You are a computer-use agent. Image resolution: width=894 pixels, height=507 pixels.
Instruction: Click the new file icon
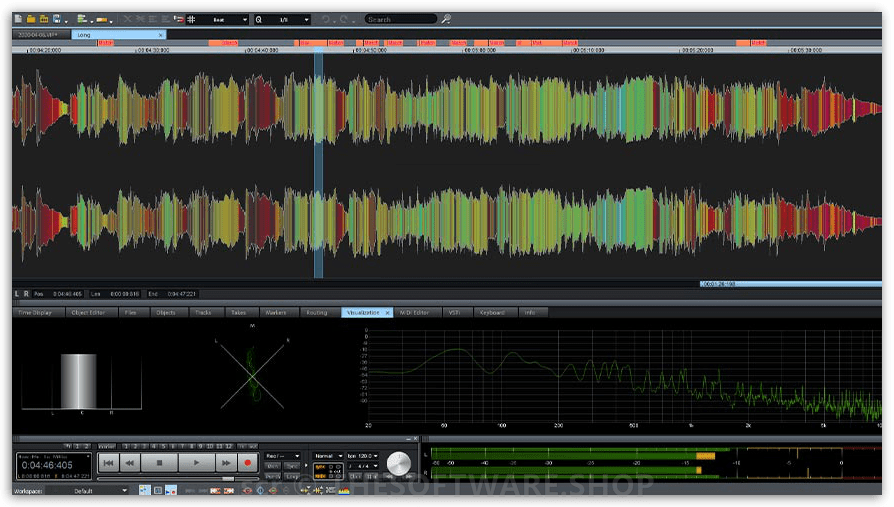[18, 19]
